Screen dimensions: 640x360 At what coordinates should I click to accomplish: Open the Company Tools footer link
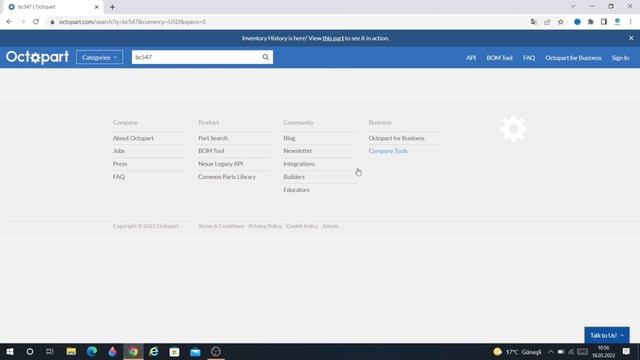[x=388, y=151]
